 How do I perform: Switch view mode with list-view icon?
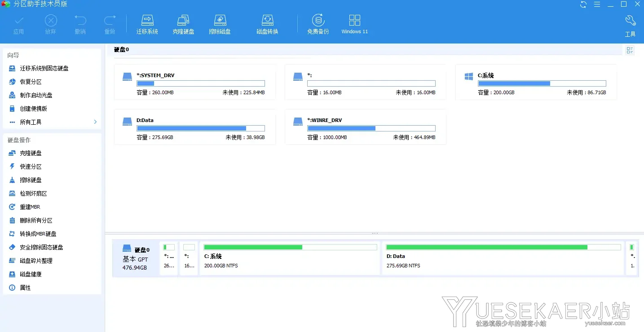(630, 50)
